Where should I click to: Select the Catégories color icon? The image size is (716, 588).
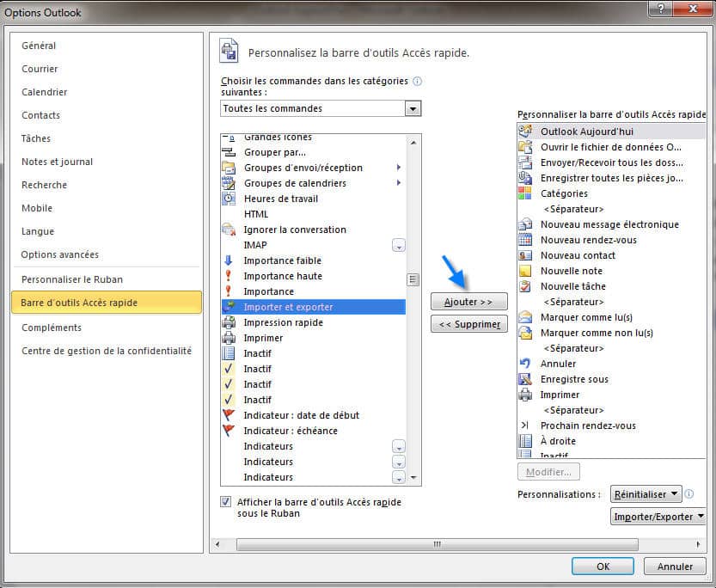[x=525, y=193]
